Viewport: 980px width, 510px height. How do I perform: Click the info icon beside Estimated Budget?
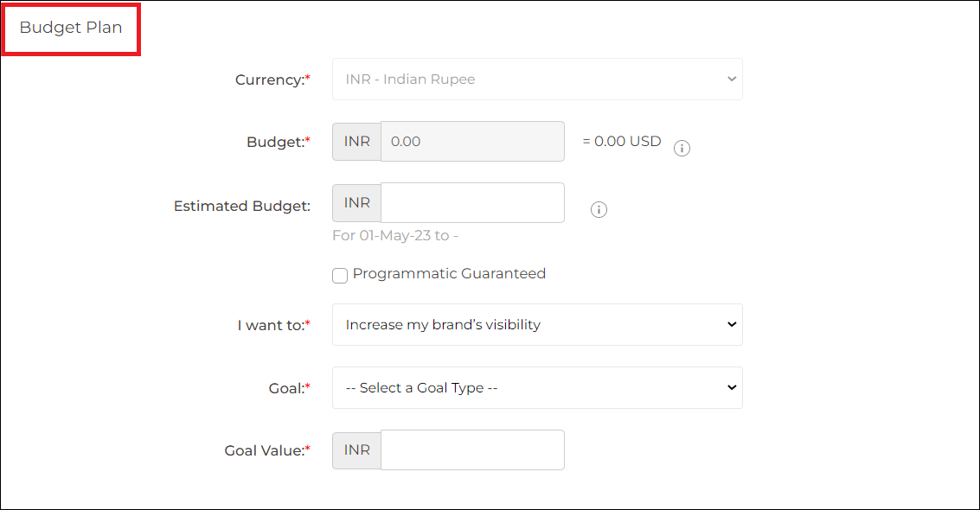(599, 210)
